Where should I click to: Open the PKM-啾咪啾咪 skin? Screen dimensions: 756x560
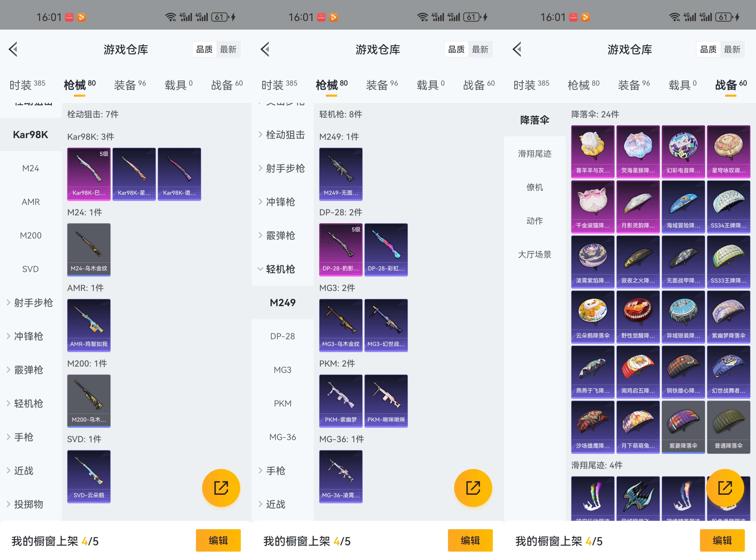pyautogui.click(x=386, y=401)
